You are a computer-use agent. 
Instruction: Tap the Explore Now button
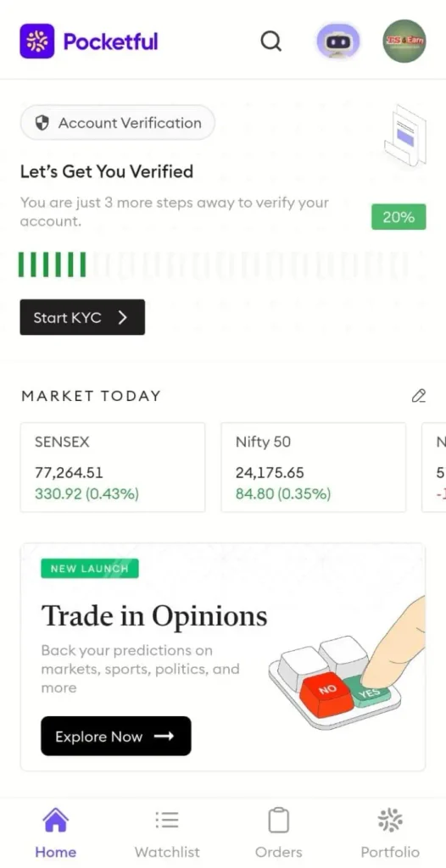[116, 737]
